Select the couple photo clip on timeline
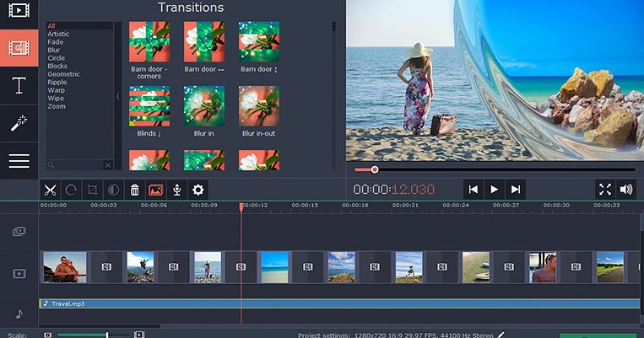 [65, 267]
